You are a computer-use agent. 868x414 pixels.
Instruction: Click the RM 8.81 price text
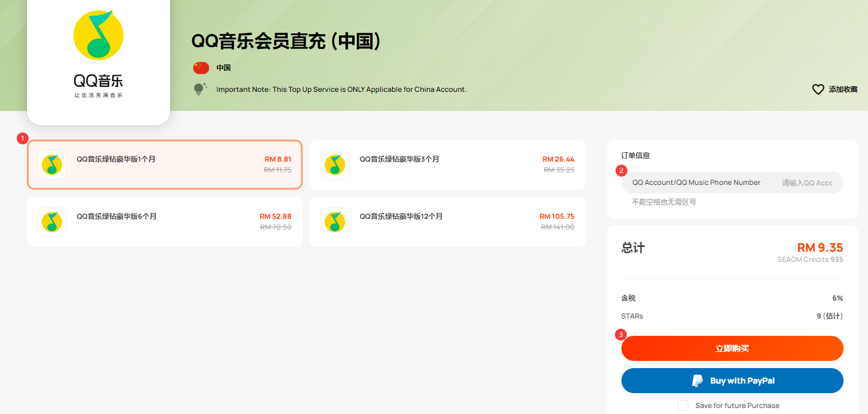click(278, 159)
